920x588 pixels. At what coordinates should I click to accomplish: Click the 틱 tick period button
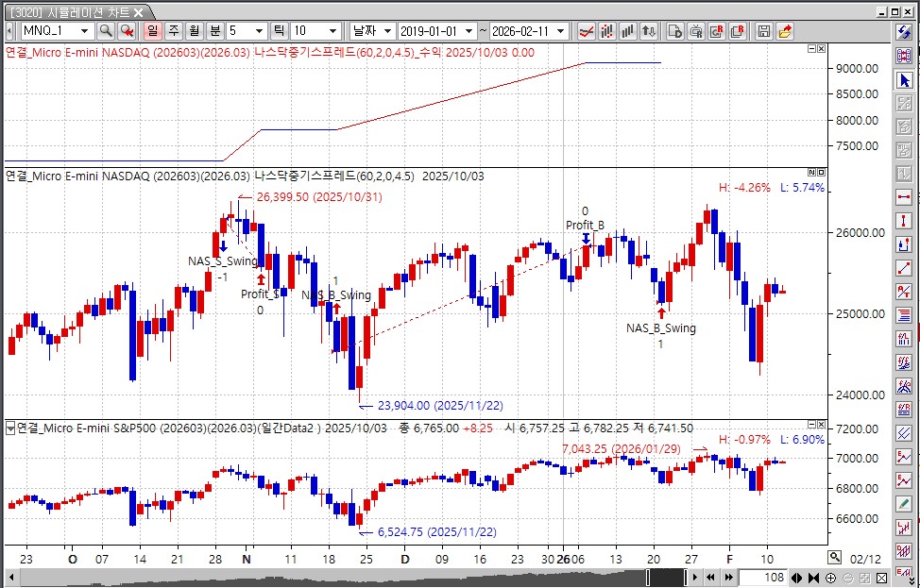pyautogui.click(x=278, y=31)
